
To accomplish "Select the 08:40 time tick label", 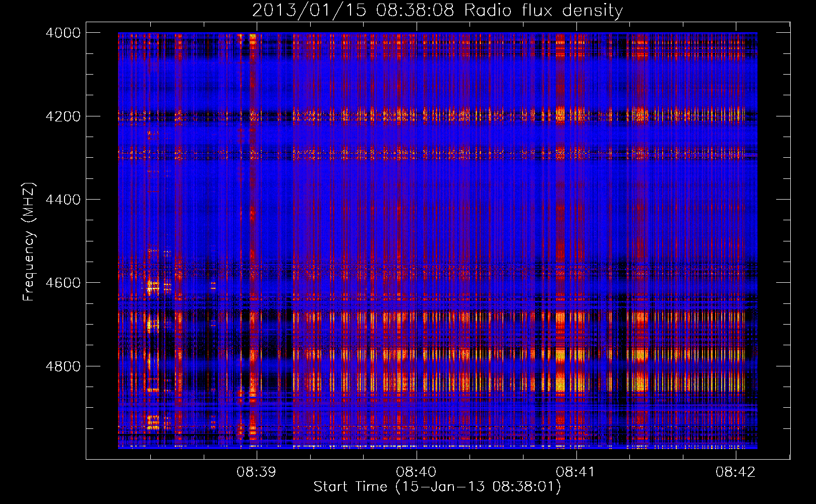I will [416, 472].
